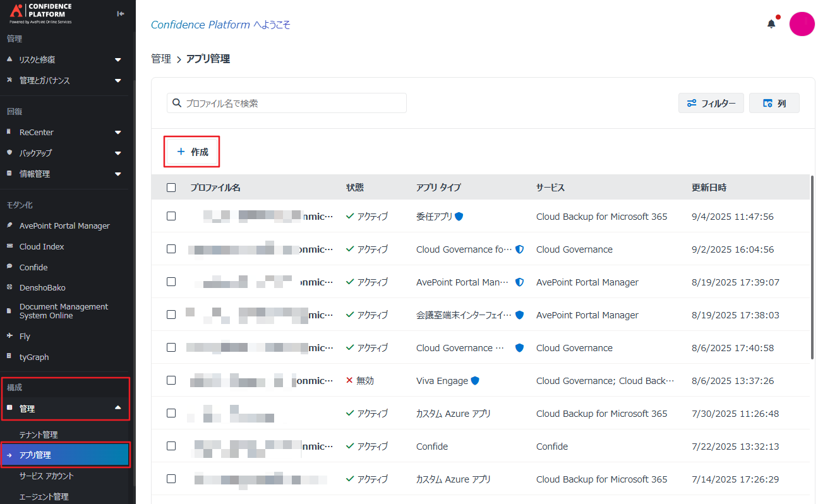The image size is (818, 504).
Task: Sort by the 更新日時 column header
Action: point(709,188)
